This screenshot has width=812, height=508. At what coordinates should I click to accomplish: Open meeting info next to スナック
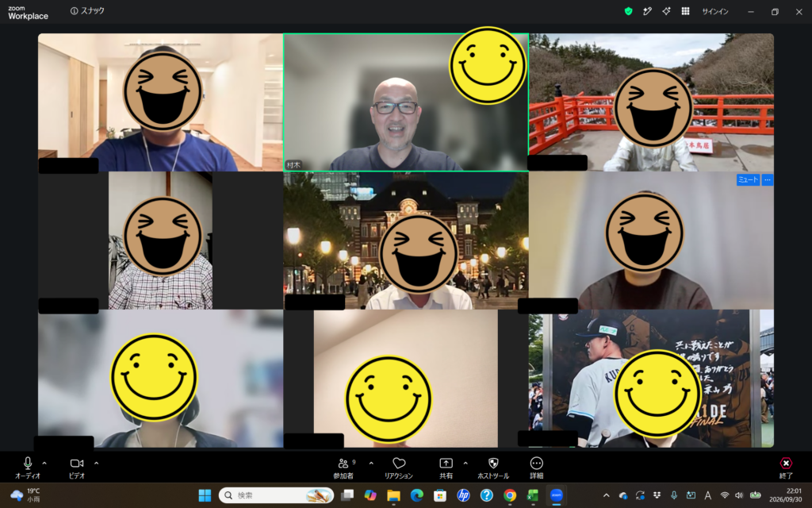pos(74,11)
